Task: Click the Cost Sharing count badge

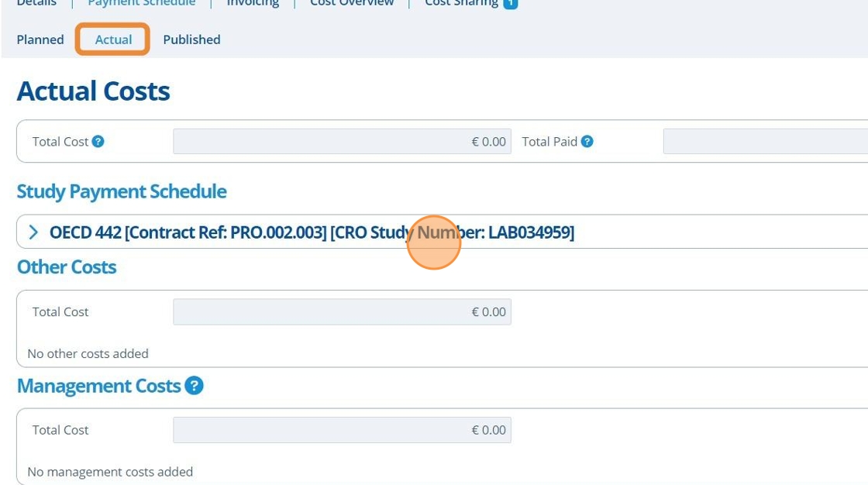Action: pyautogui.click(x=510, y=3)
